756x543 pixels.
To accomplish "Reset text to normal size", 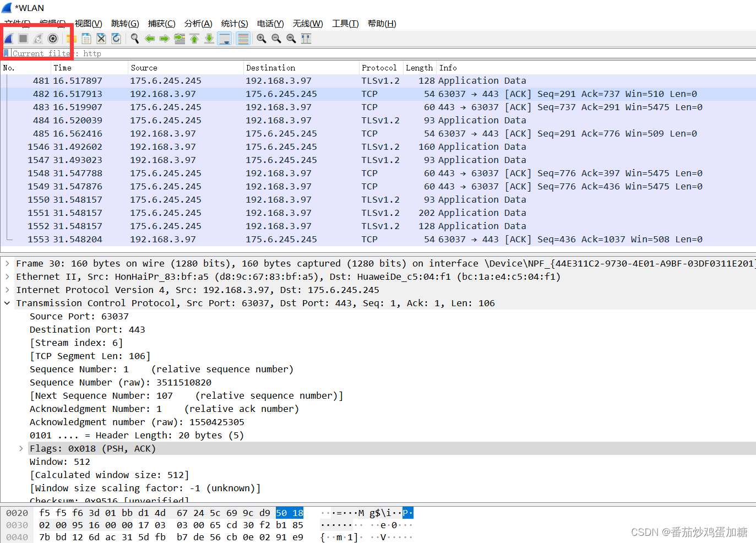I will (291, 39).
